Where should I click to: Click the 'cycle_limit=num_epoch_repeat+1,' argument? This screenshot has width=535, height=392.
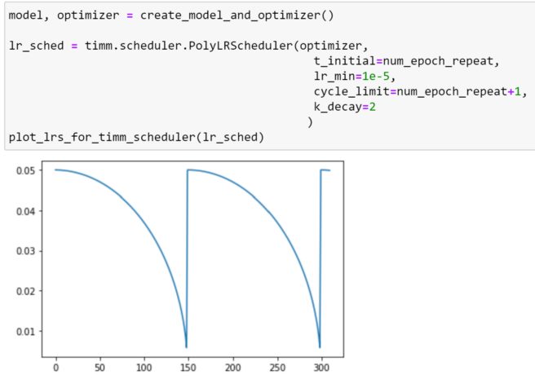coord(420,92)
